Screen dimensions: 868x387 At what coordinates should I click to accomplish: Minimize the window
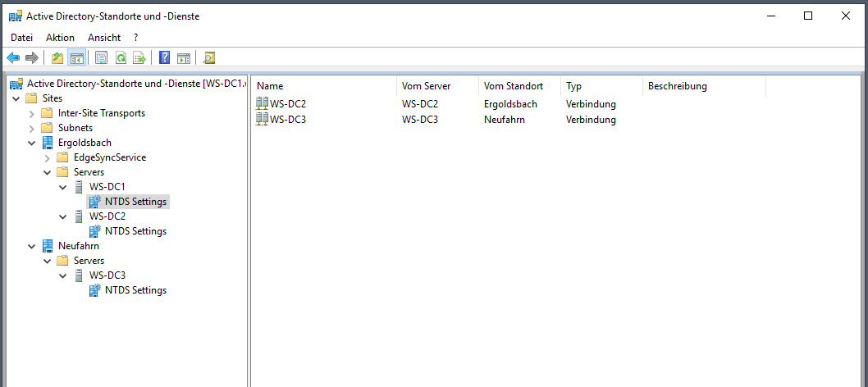(770, 16)
